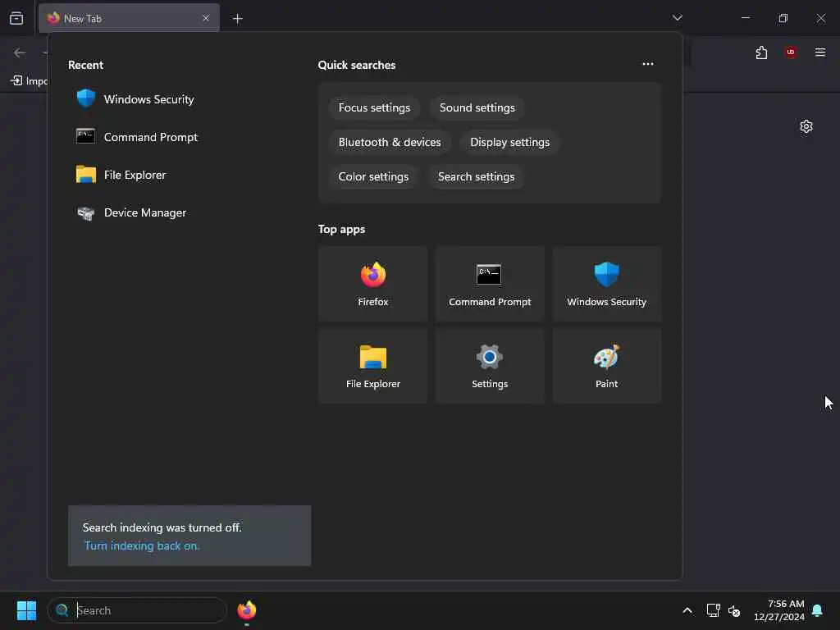Open muted volume icon in system tray
Screen dimensions: 840x630
pos(734,610)
